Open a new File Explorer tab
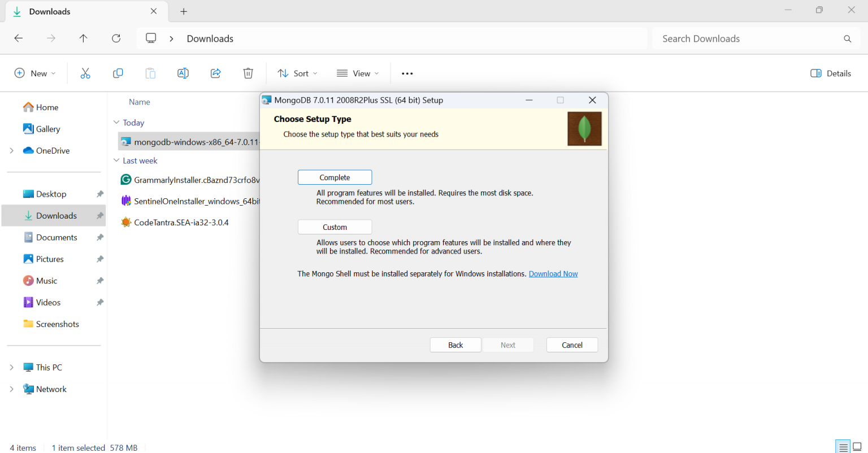868x453 pixels. (183, 11)
